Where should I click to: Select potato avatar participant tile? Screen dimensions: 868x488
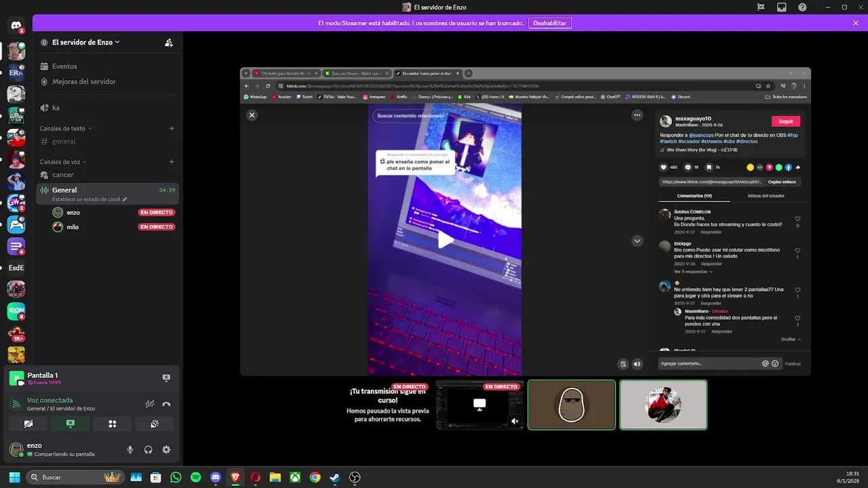click(572, 405)
